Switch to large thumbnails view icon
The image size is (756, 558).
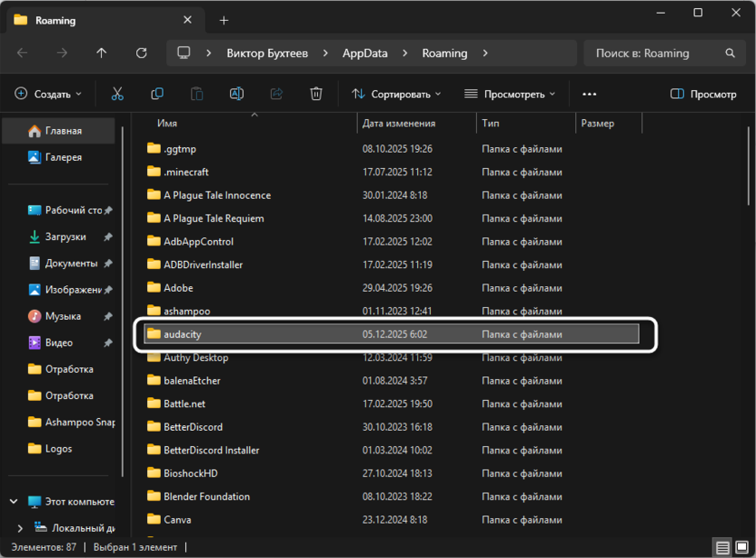tap(741, 547)
